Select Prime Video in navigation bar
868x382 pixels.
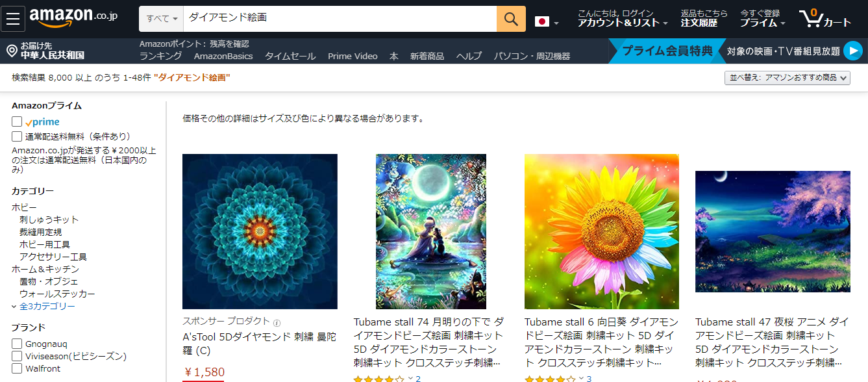click(353, 57)
